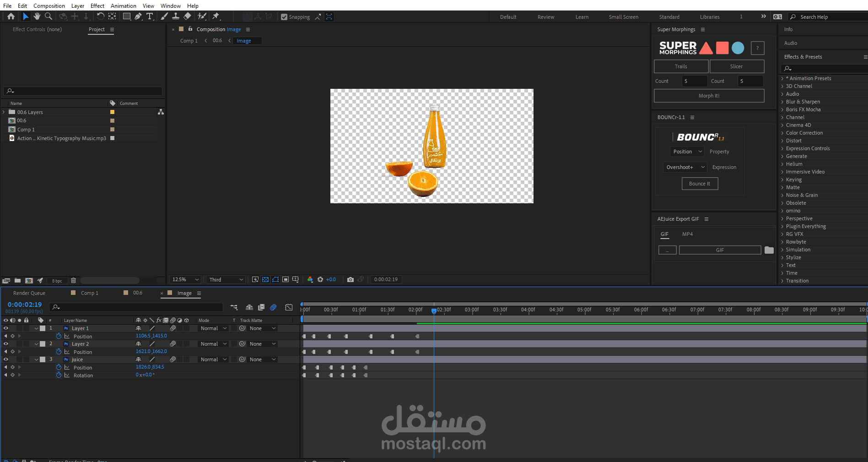Select the Pen tool
This screenshot has width=868, height=462.
coord(138,16)
